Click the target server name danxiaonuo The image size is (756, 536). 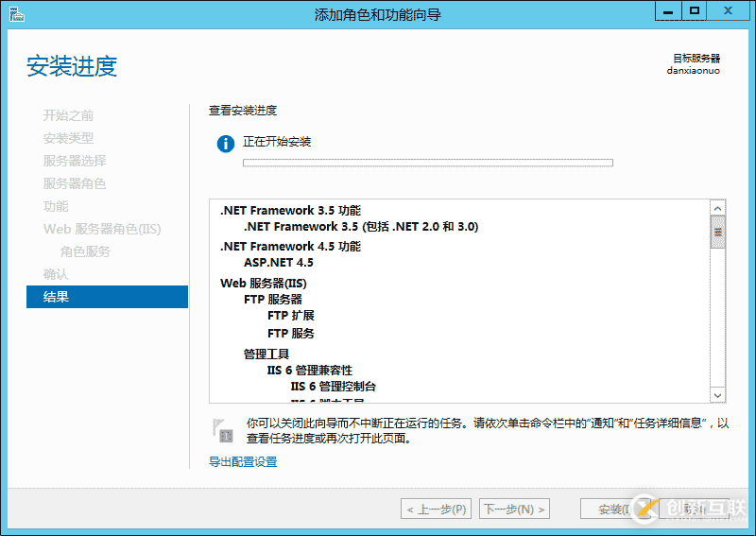[x=694, y=71]
